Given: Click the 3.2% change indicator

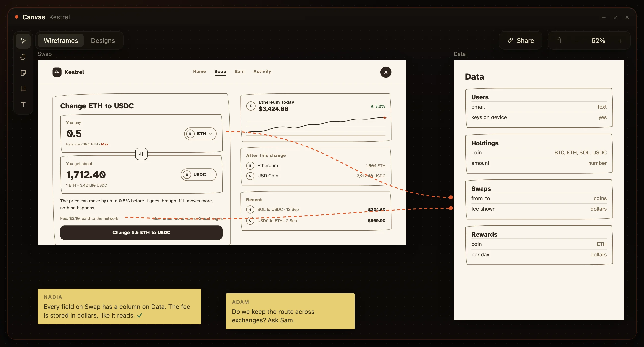Looking at the screenshot, I should [378, 106].
